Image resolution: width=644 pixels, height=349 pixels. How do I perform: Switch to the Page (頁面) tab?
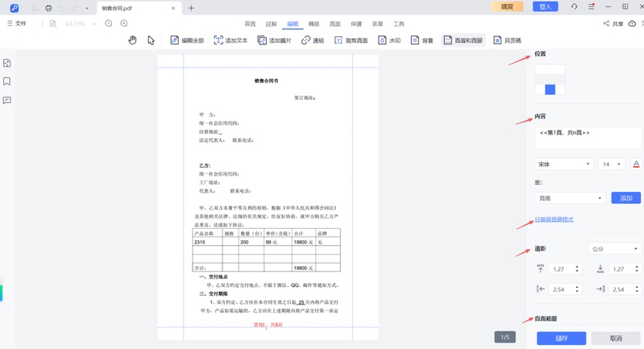tap(335, 24)
